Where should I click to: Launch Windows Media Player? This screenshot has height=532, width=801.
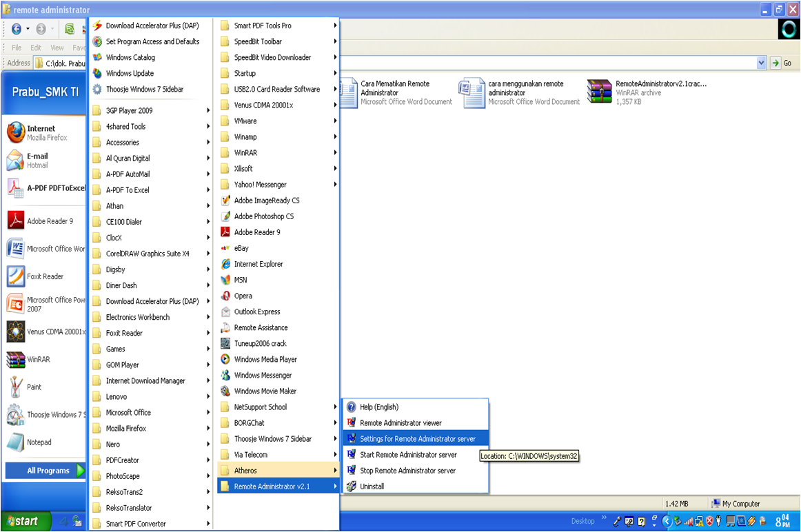(278, 359)
